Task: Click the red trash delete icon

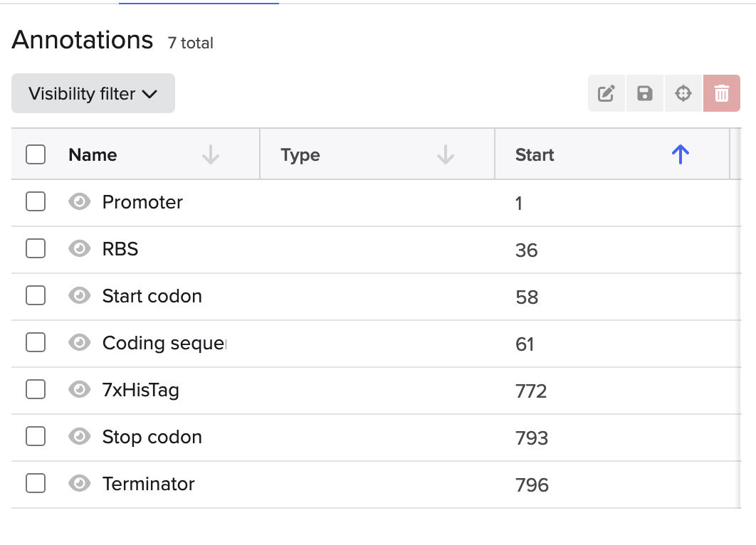Action: 722,93
